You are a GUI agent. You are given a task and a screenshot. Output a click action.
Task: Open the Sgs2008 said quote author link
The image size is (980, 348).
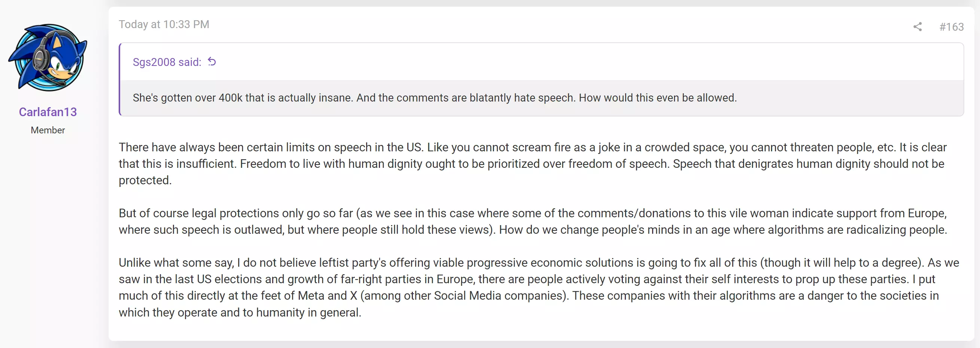pyautogui.click(x=167, y=62)
